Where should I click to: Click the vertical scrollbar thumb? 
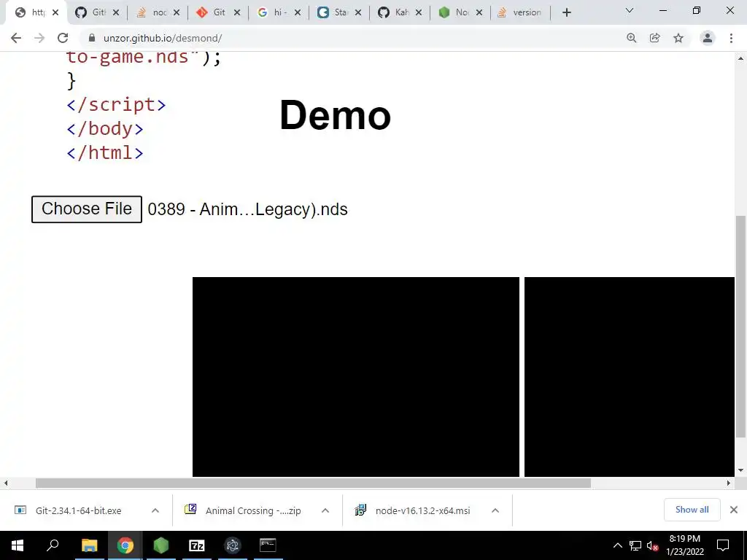click(740, 326)
